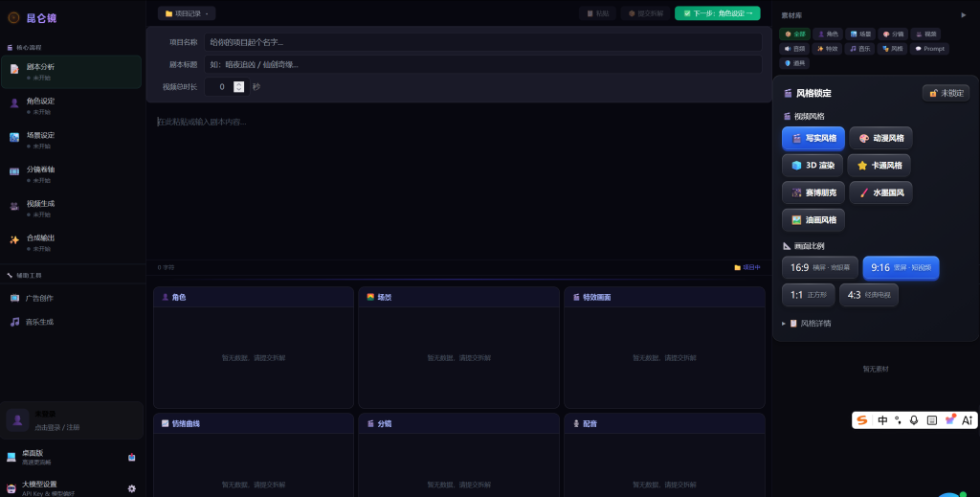Filter assets by 风格 tag
The height and width of the screenshot is (497, 980).
[893, 48]
